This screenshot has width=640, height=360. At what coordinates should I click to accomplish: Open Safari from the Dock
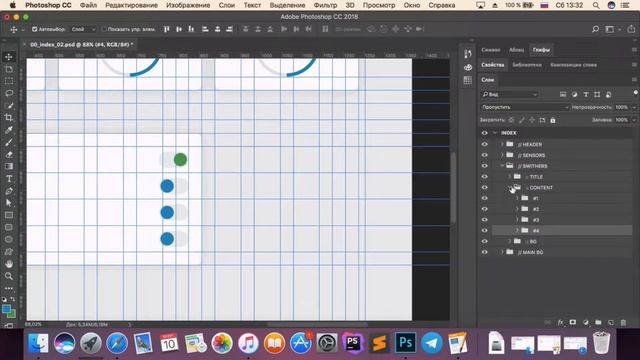coord(117,343)
